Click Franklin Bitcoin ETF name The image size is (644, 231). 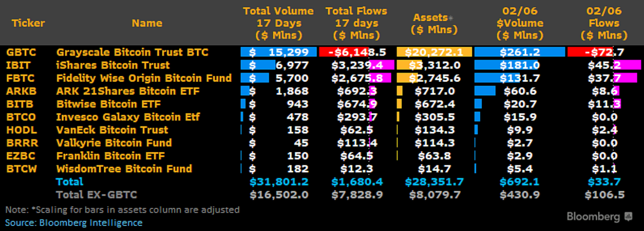[110, 156]
